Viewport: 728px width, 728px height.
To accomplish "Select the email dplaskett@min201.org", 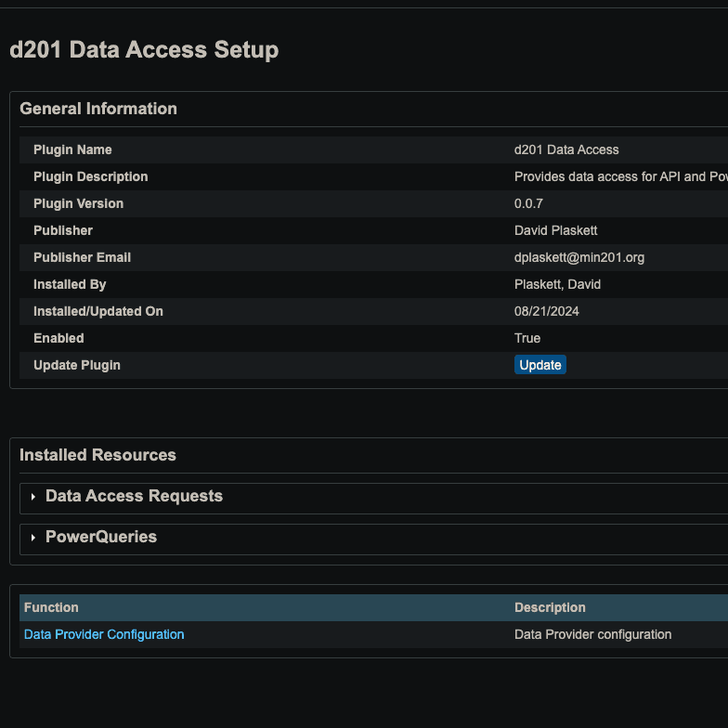I will 579,257.
